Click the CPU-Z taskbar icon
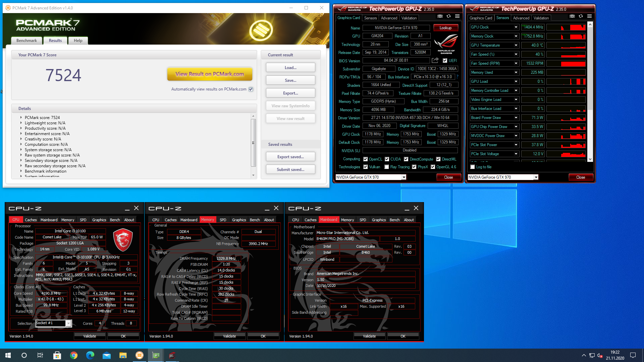 [x=172, y=355]
